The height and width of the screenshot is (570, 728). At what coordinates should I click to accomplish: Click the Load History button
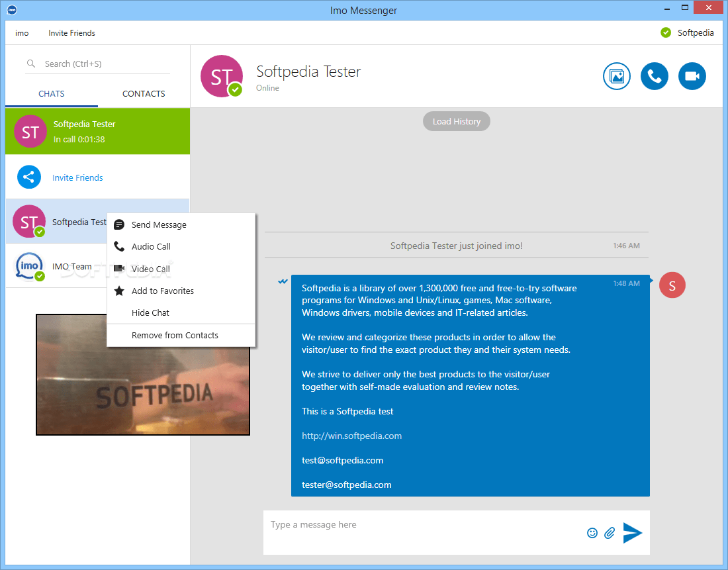(x=457, y=121)
